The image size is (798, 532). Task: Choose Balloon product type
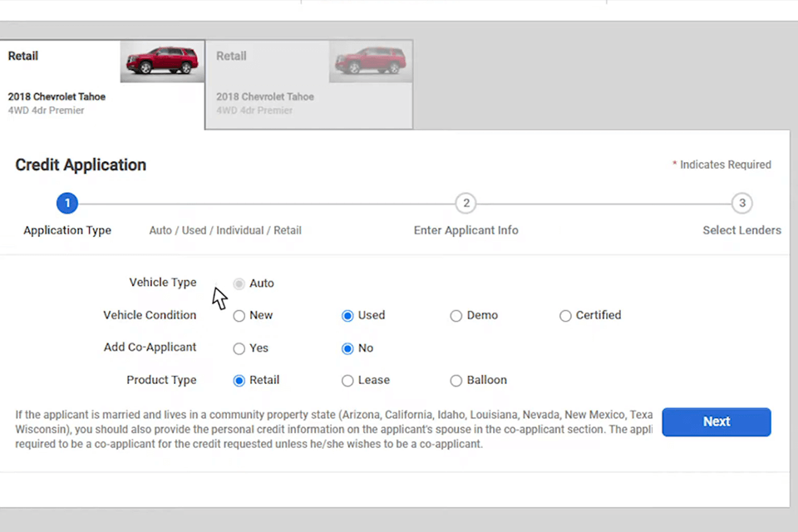pyautogui.click(x=456, y=381)
